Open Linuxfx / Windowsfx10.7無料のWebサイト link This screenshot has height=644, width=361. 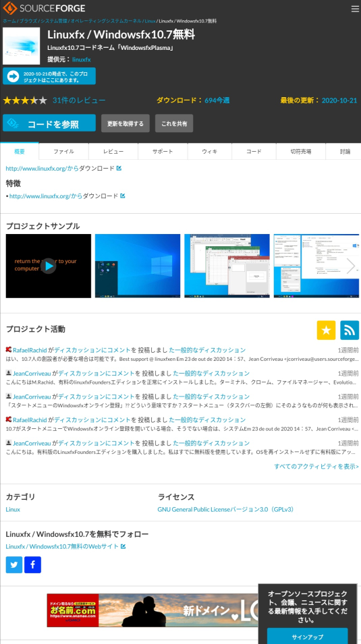(x=62, y=546)
